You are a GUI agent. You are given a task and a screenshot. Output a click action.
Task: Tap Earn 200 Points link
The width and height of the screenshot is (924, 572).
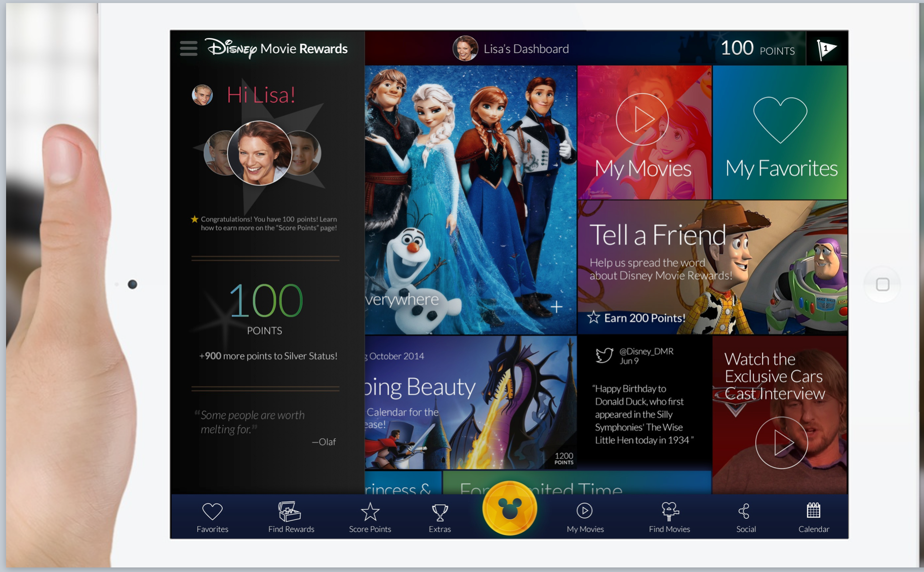click(645, 318)
